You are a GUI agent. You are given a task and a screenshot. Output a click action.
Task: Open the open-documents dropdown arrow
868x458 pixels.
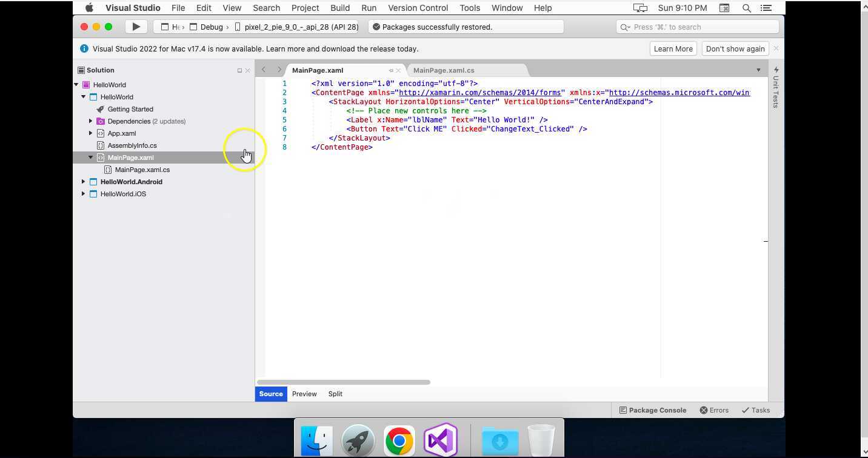(758, 70)
